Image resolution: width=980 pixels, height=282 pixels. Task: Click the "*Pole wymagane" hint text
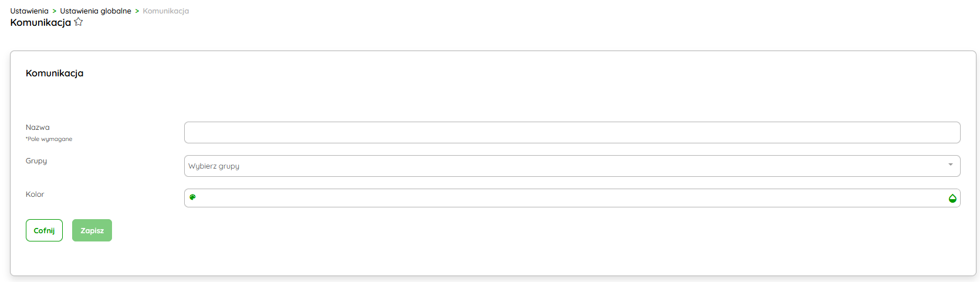[49, 139]
